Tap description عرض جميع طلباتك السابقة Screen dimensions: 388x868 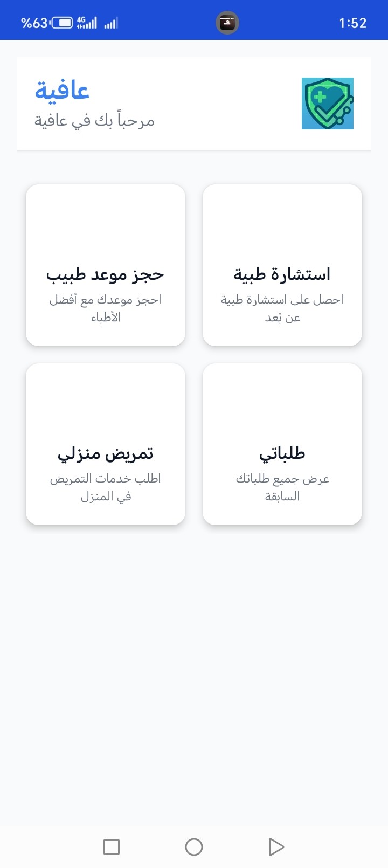282,487
